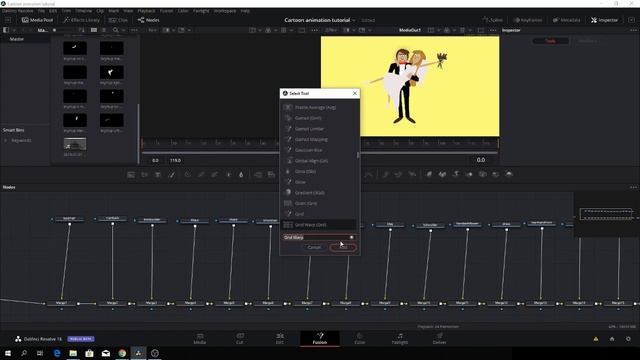The height and width of the screenshot is (360, 640).
Task: Select Frame Average in the tool list
Action: [319, 107]
